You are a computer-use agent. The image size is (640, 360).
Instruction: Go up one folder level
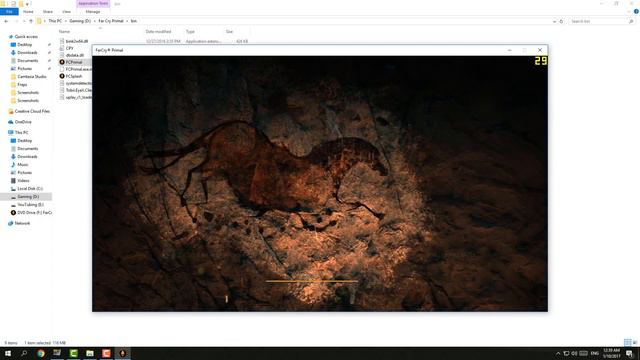pyautogui.click(x=31, y=21)
